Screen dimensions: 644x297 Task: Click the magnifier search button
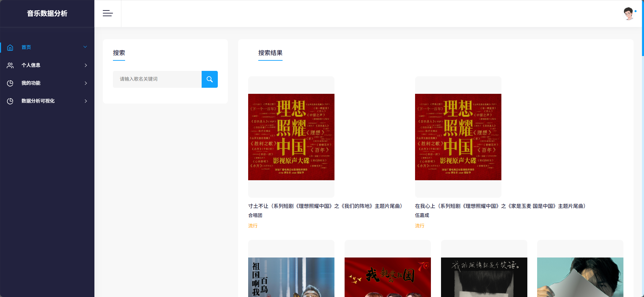coord(210,79)
